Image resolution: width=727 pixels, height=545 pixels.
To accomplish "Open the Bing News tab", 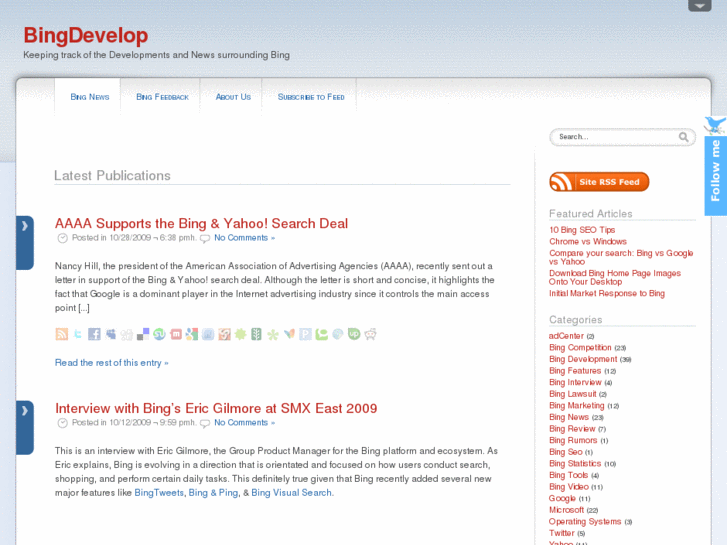I will (x=89, y=97).
